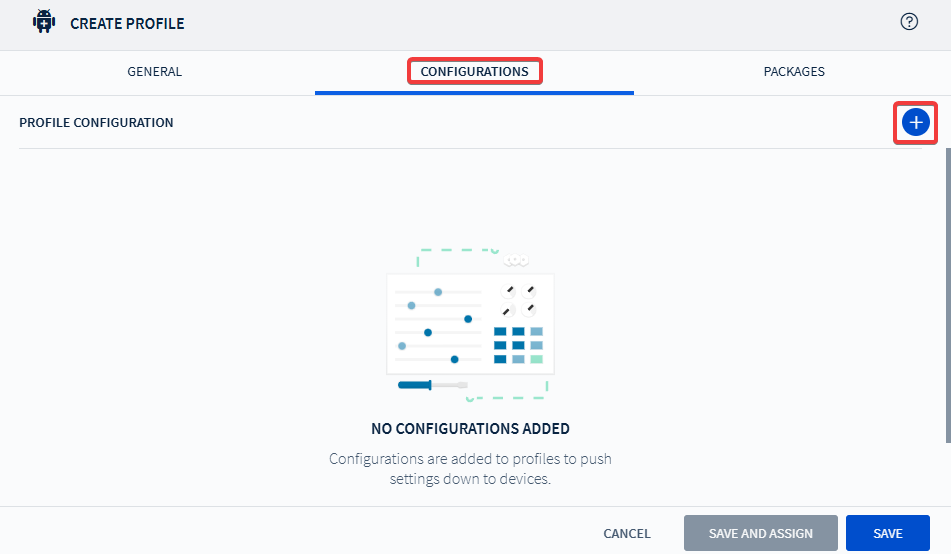
Task: Click the Profile Configuration section heading
Action: point(96,123)
